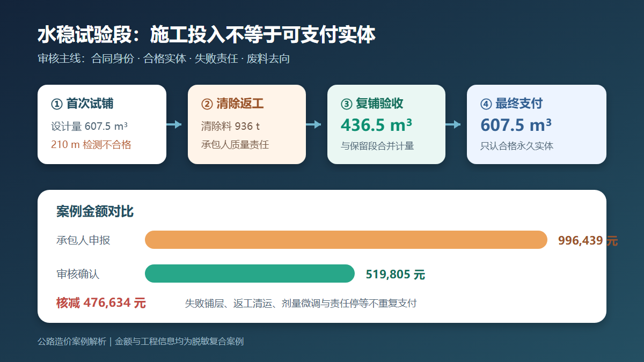Click the red text 核减 476,634 元
Image resolution: width=644 pixels, height=362 pixels.
click(101, 303)
